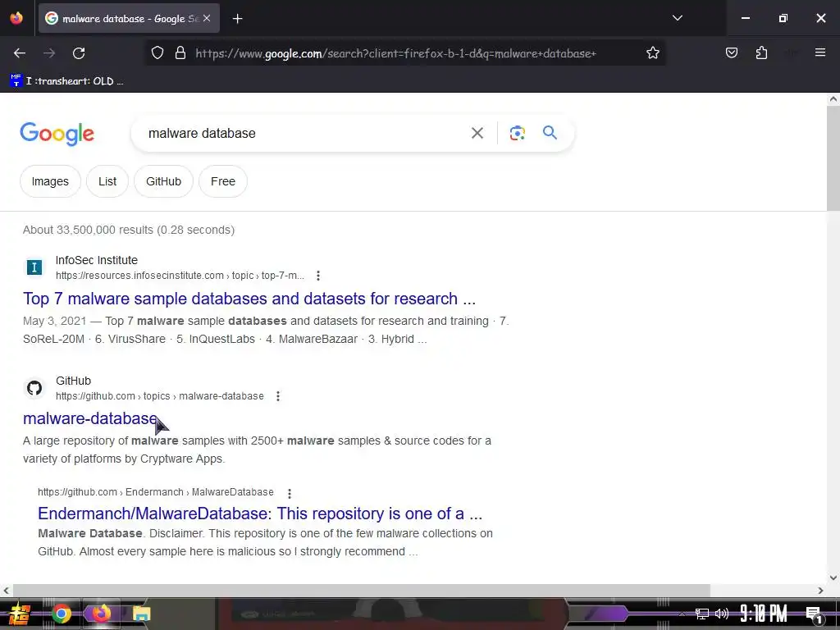Click InfoSec Institute site favicon
The image size is (840, 630).
tap(34, 267)
